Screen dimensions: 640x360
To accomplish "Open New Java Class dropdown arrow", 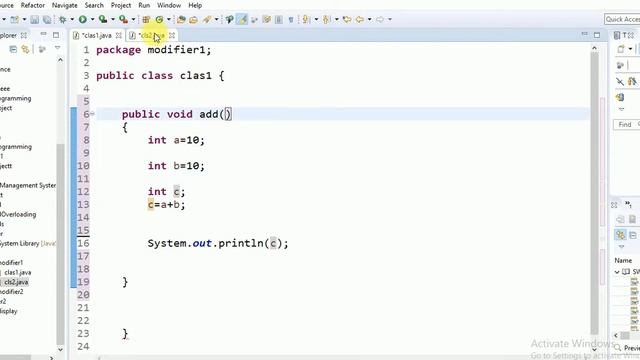I will click(169, 19).
